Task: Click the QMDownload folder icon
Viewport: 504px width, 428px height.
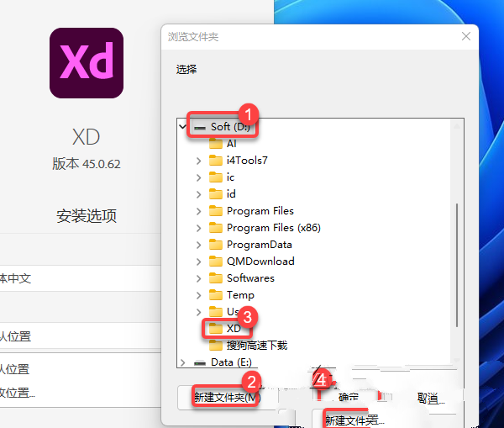Action: (x=216, y=262)
